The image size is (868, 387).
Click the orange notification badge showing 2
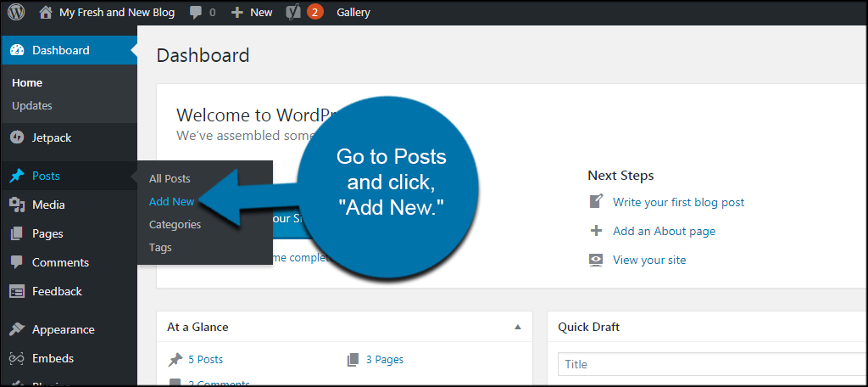coord(314,12)
